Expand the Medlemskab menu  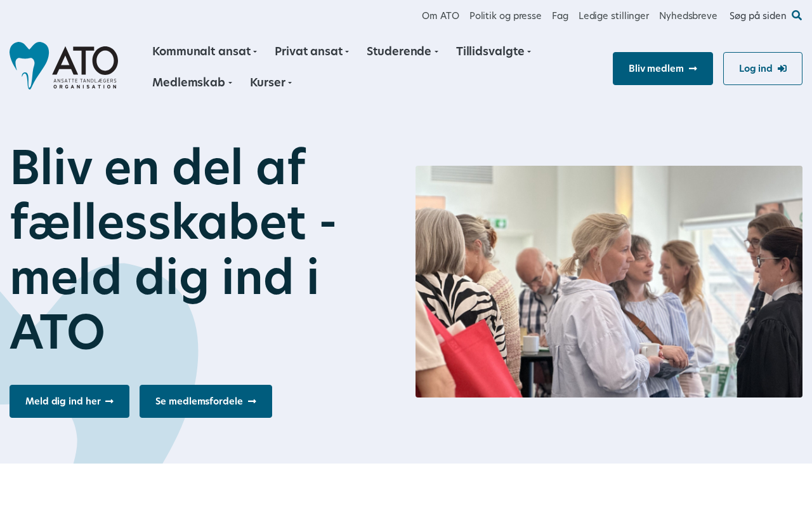coord(192,82)
